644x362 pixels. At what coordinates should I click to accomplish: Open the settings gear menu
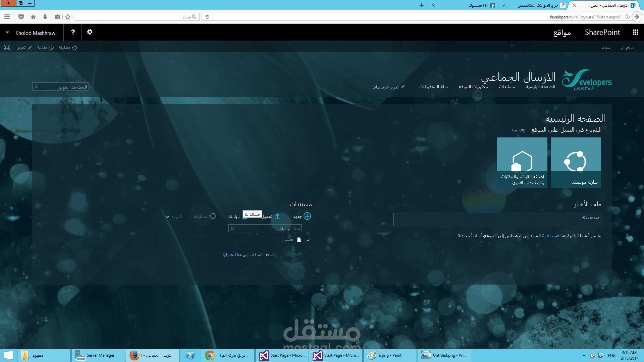coord(90,32)
